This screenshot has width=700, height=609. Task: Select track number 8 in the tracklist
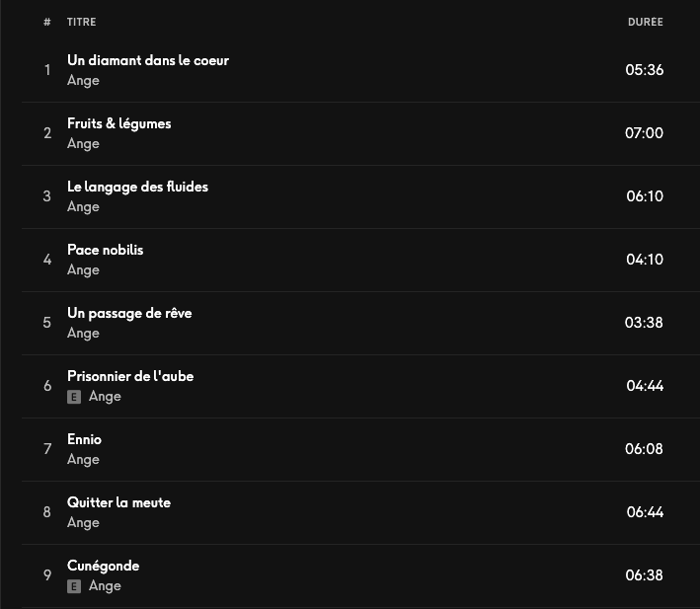tap(46, 512)
